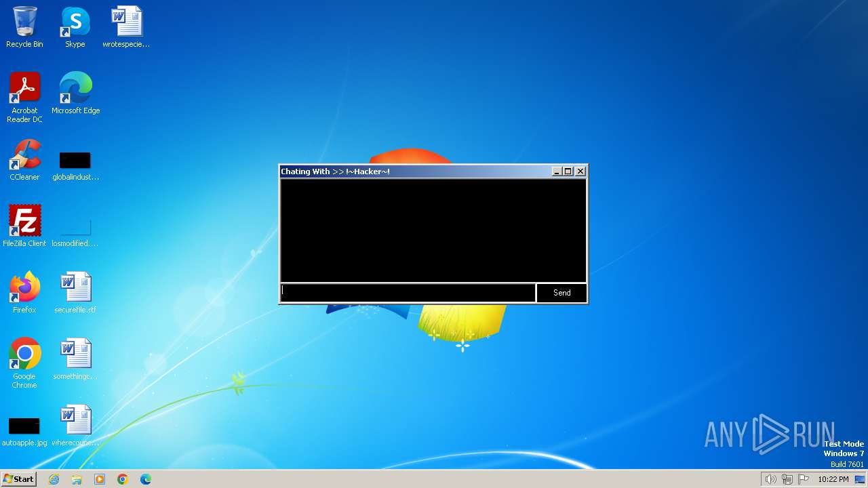The image size is (868, 488).
Task: Maximize the Chating With Hacker window
Action: click(568, 171)
